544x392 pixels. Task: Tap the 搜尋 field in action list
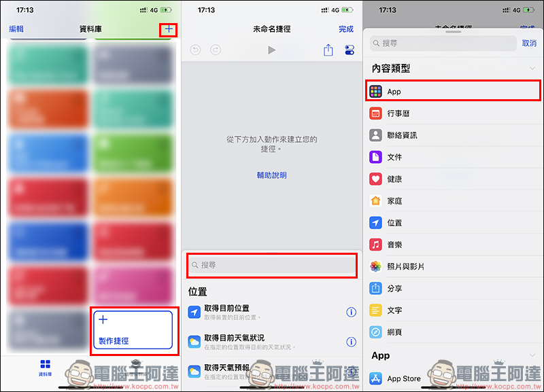(x=443, y=43)
